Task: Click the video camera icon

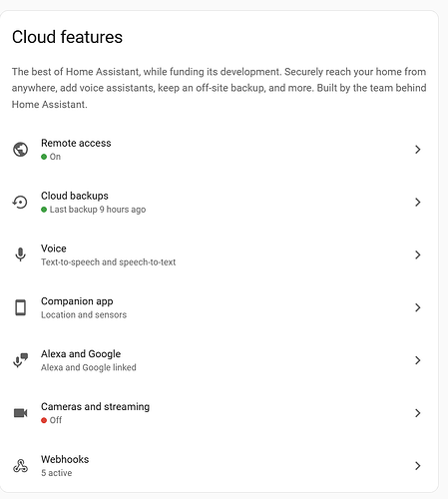Action: coord(20,413)
